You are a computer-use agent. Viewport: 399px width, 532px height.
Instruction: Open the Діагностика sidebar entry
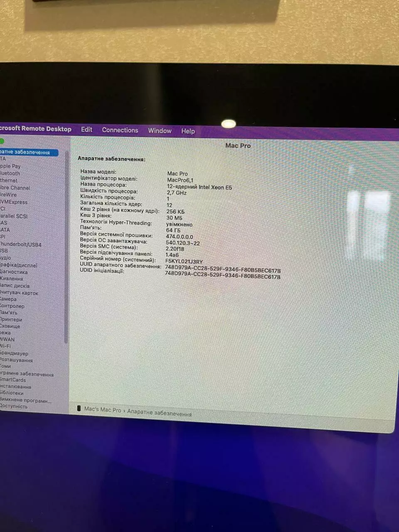click(14, 272)
